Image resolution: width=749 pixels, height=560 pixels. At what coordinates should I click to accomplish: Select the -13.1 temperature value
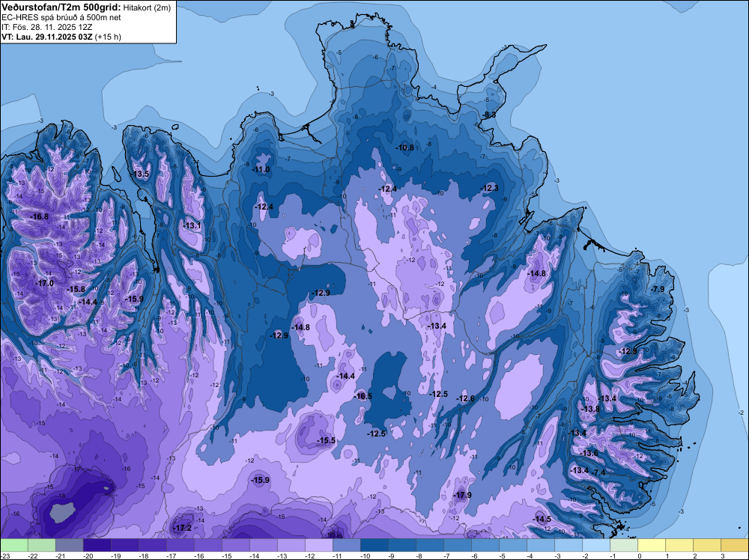click(x=192, y=226)
